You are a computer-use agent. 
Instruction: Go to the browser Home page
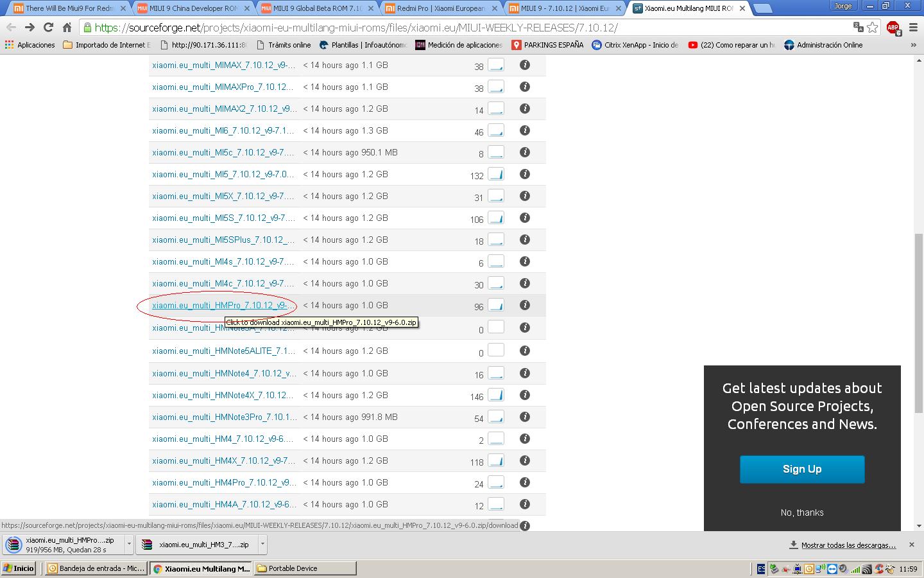pos(67,28)
